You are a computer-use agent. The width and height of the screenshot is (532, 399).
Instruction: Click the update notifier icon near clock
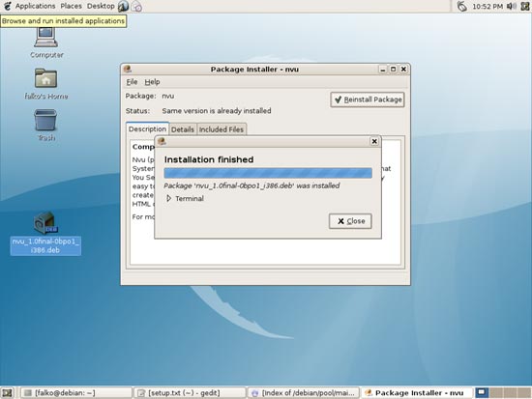[x=461, y=6]
